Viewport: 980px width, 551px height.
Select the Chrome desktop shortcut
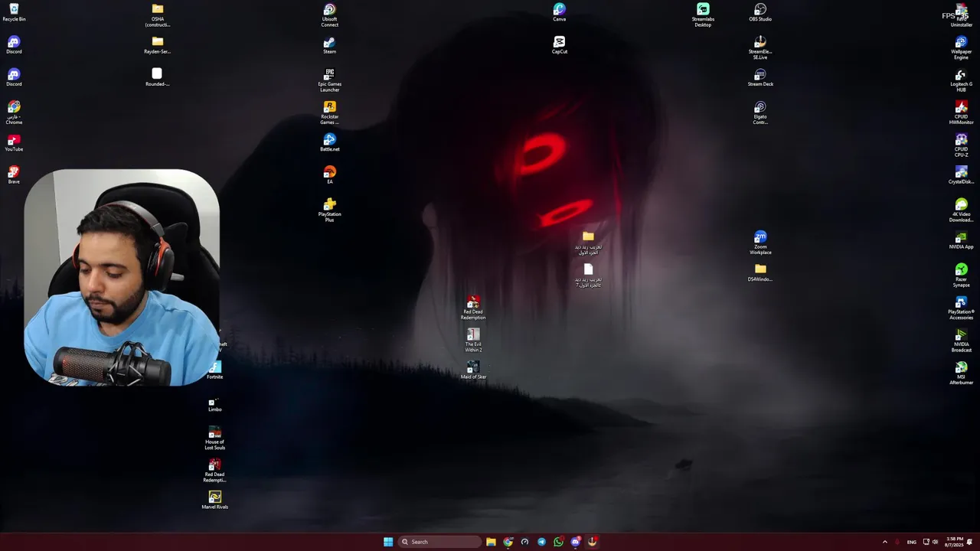click(14, 113)
